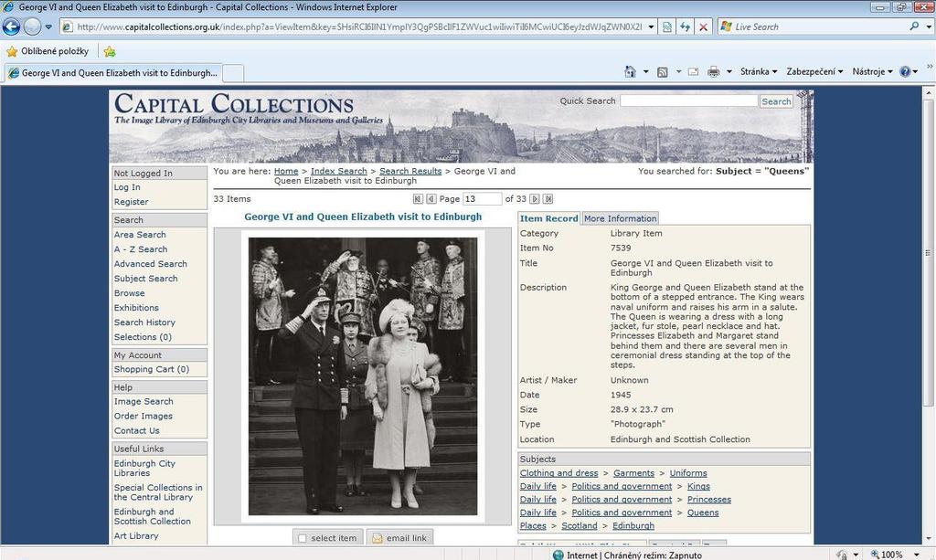Click the browser Forward arrow button
This screenshot has width=936, height=560.
pyautogui.click(x=32, y=26)
